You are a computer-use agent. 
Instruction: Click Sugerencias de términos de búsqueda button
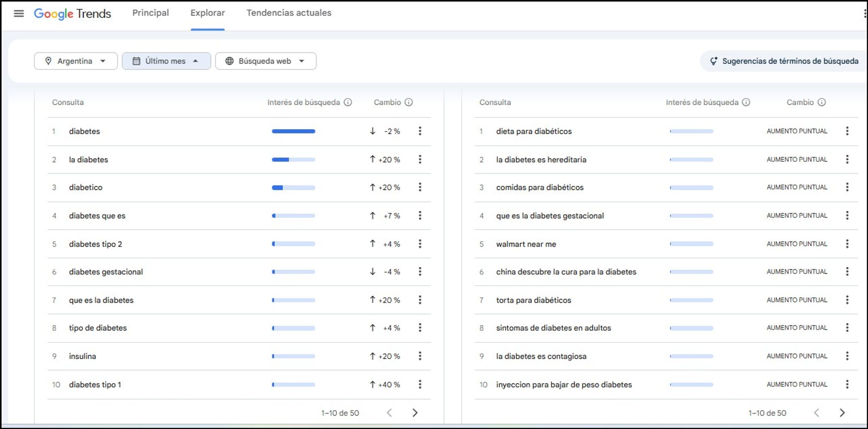click(x=784, y=61)
